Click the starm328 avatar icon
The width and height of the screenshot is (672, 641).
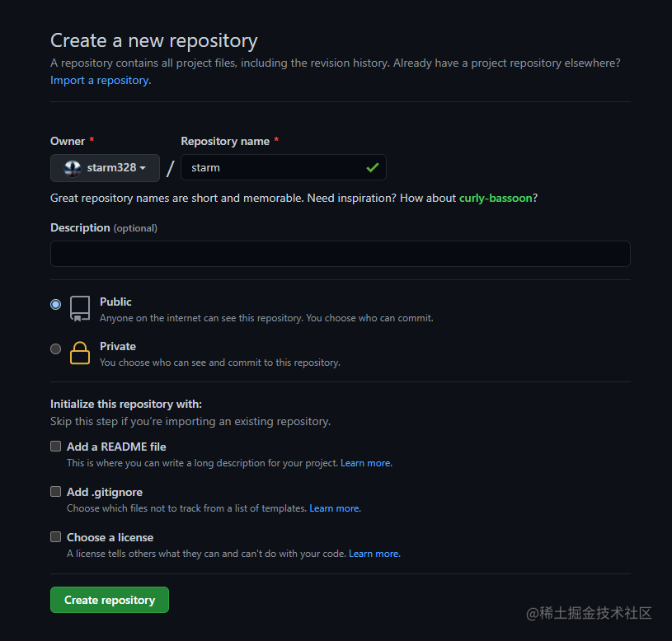(x=73, y=168)
